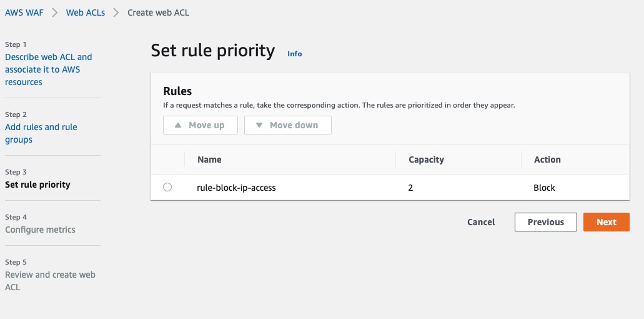Click the Next button
The width and height of the screenshot is (644, 319).
606,222
